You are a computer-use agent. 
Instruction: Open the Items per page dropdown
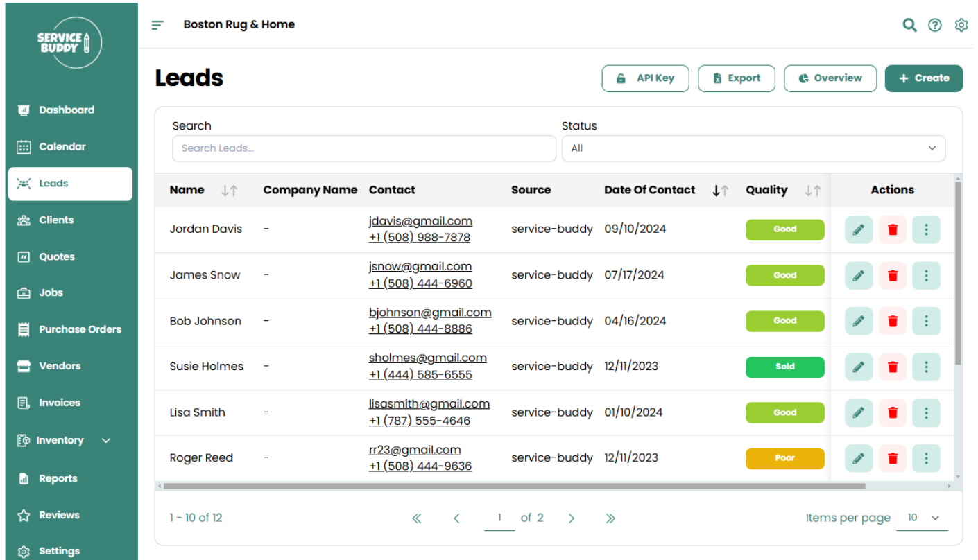tap(922, 518)
